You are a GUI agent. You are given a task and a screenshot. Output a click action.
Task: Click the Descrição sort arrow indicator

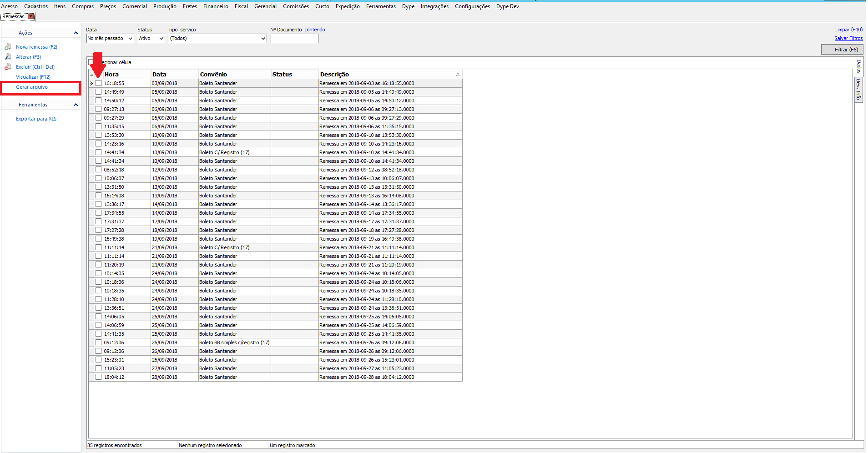(458, 74)
